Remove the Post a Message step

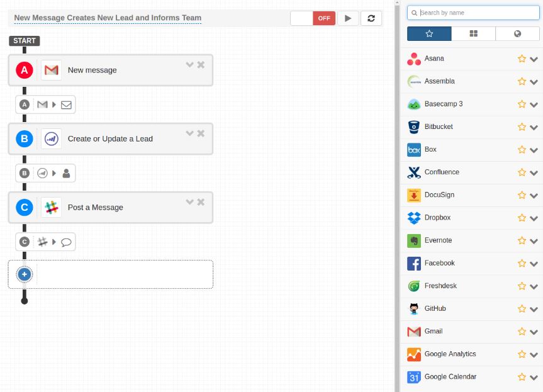(201, 202)
